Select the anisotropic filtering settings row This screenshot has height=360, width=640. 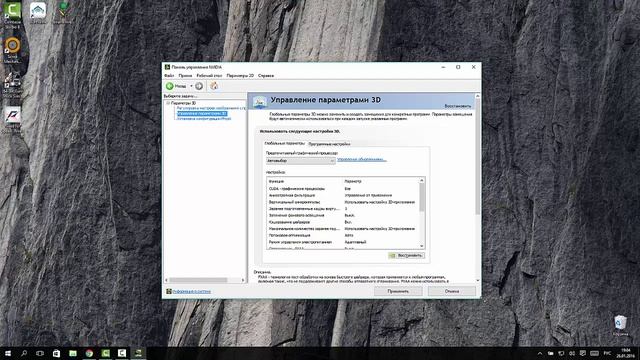click(x=342, y=196)
